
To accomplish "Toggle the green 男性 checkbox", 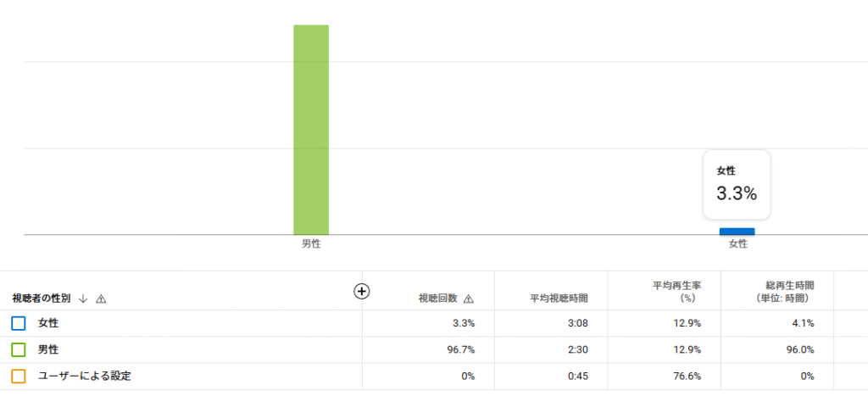I will [19, 350].
